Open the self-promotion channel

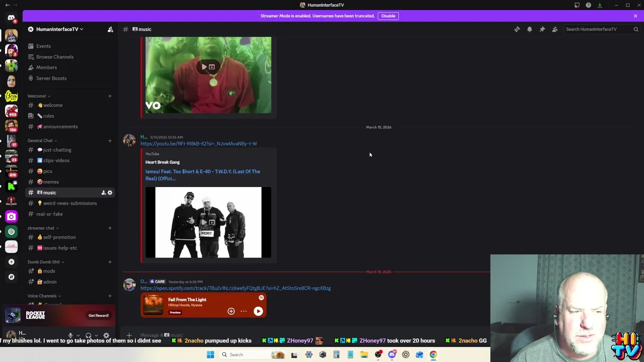70,237
